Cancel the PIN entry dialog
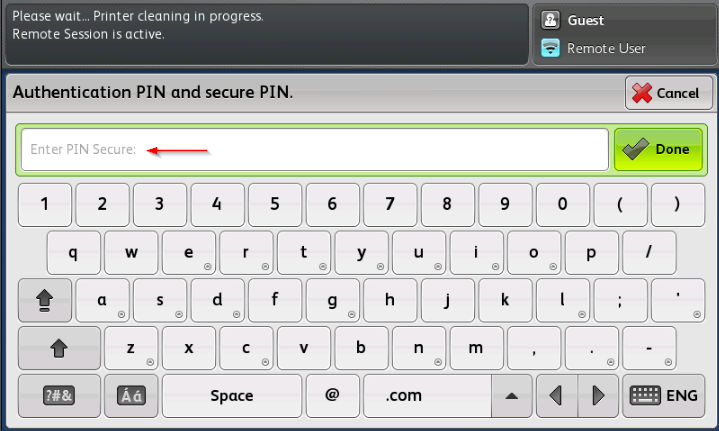The height and width of the screenshot is (431, 719). 669,93
